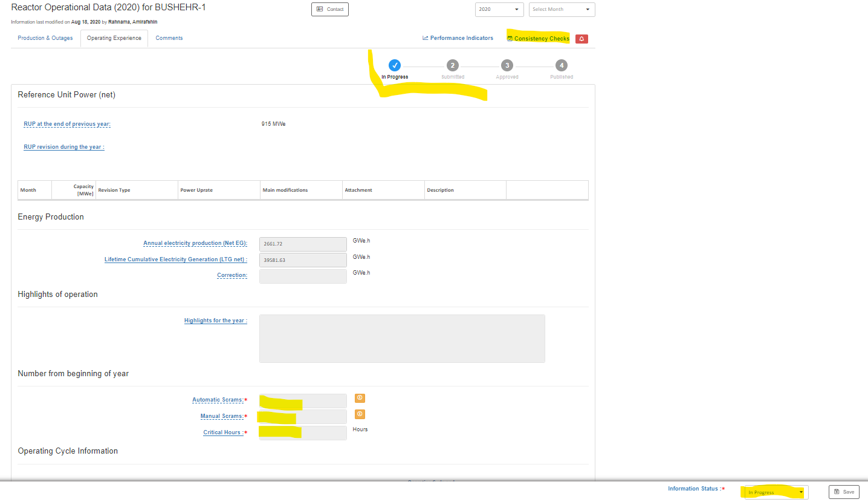
Task: Click RUP revision during the year link
Action: pos(64,147)
